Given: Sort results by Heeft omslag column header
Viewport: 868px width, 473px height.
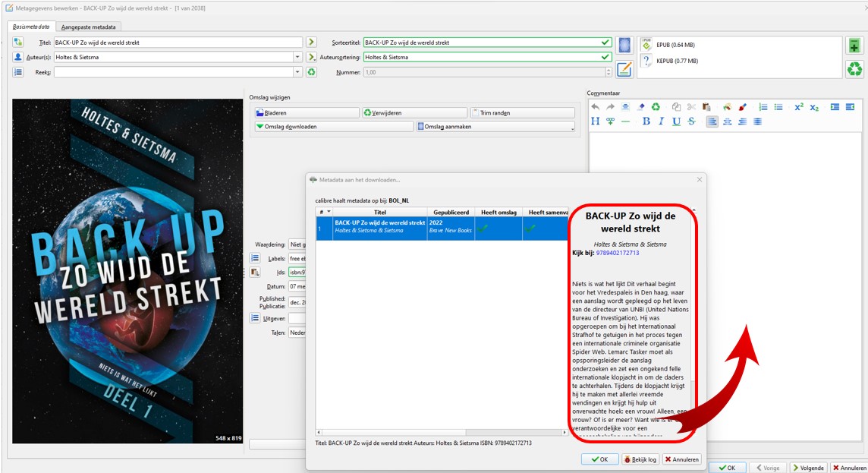Looking at the screenshot, I should [498, 212].
